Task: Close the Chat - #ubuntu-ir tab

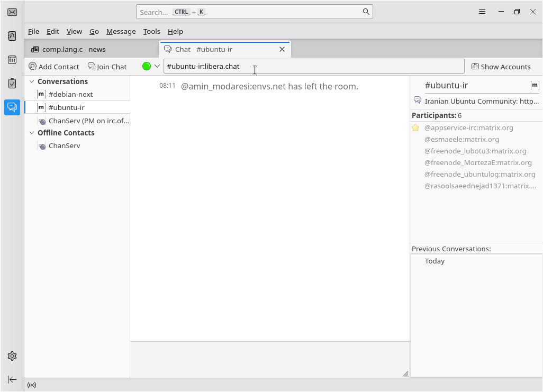Action: click(x=282, y=49)
